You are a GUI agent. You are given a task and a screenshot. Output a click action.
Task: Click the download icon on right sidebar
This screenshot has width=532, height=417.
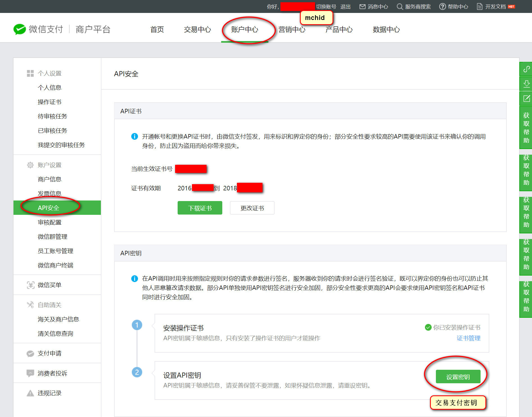[526, 84]
